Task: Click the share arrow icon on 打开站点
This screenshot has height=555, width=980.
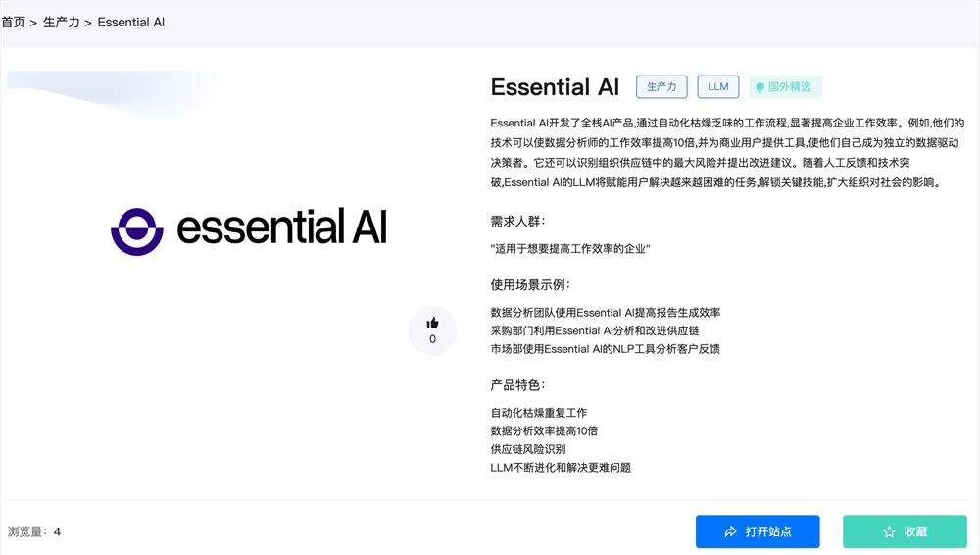Action: coord(730,531)
